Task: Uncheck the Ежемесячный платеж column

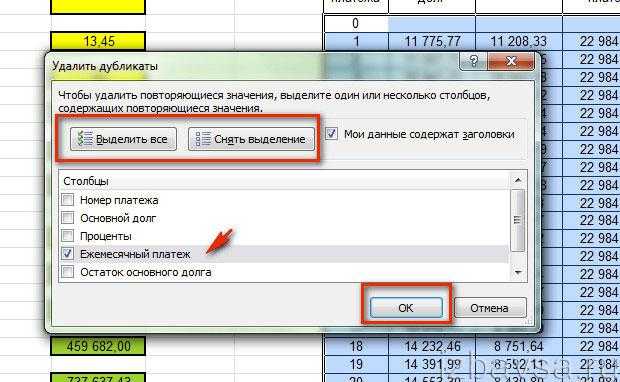Action: (x=68, y=253)
